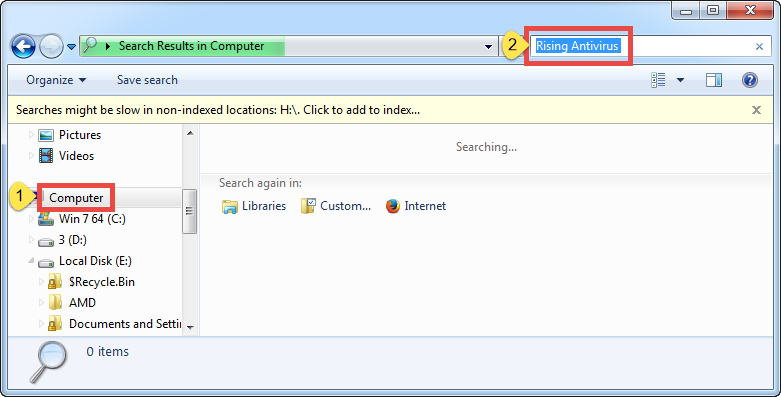Image resolution: width=781 pixels, height=397 pixels.
Task: Change view with the view icon
Action: click(x=658, y=80)
